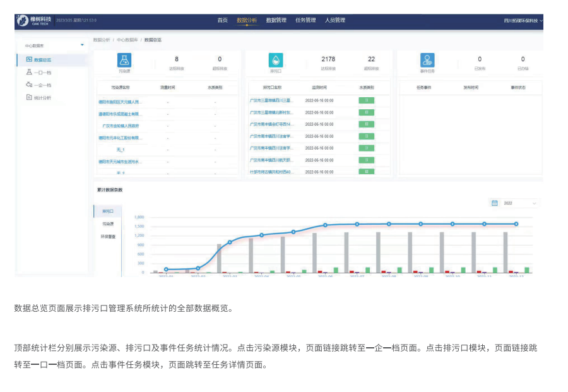Click the 排污口 water drop icon
Screen dimensions: 568x392
[276, 60]
